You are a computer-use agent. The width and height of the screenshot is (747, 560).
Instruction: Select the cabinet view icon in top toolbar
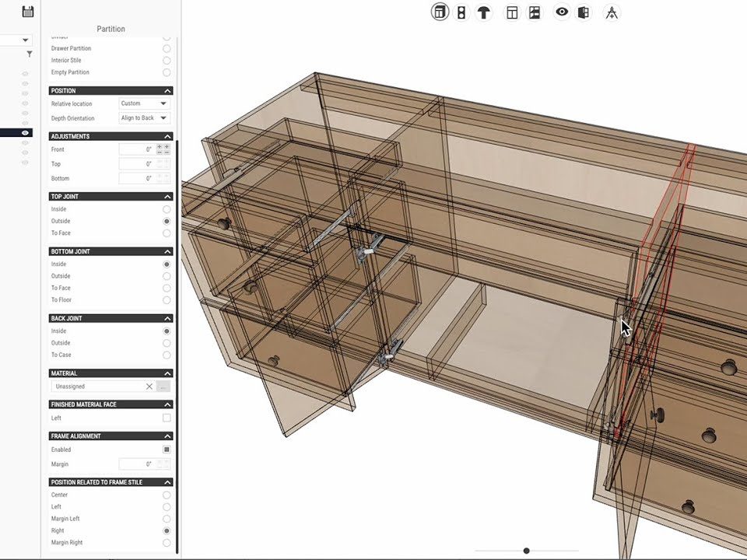440,12
